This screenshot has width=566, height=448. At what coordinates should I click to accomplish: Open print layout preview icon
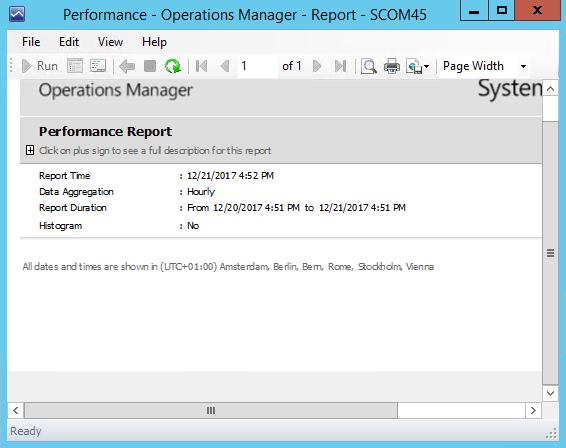tap(369, 66)
